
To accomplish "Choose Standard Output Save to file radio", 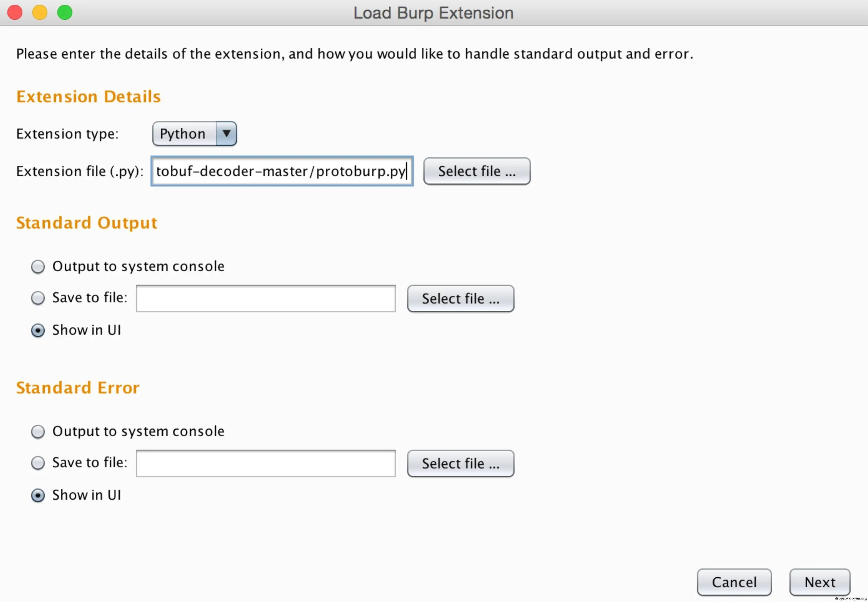I will [x=38, y=298].
